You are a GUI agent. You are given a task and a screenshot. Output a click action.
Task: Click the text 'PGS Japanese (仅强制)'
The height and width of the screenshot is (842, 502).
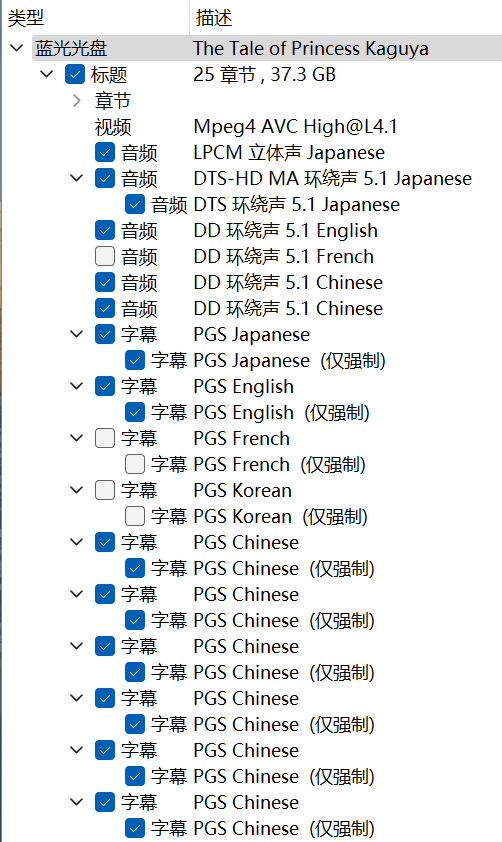(x=290, y=360)
